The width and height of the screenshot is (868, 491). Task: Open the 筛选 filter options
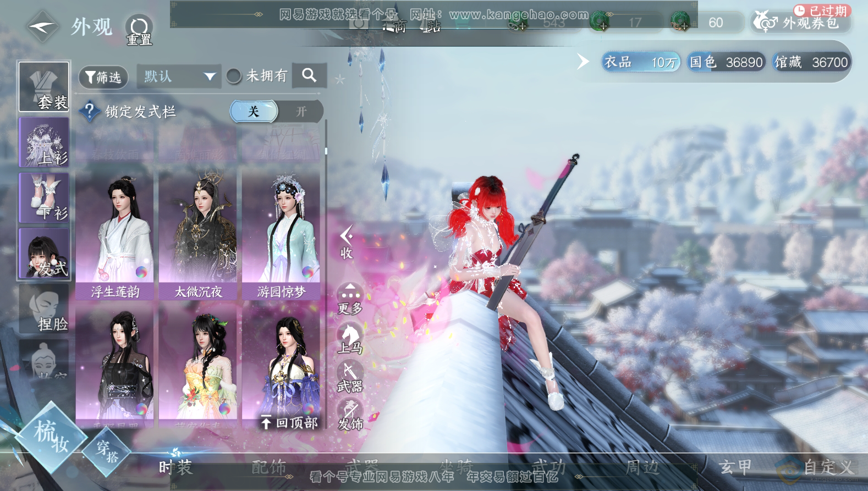pos(103,77)
